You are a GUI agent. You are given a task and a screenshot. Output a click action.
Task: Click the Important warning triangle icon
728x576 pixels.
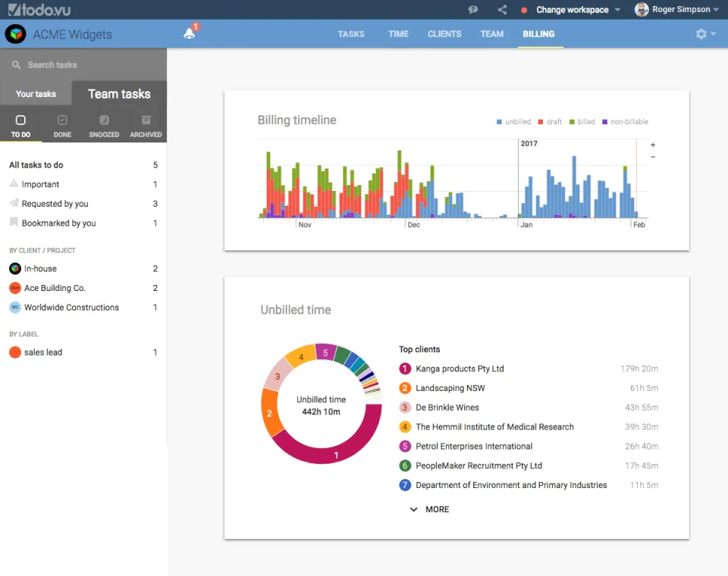[14, 183]
